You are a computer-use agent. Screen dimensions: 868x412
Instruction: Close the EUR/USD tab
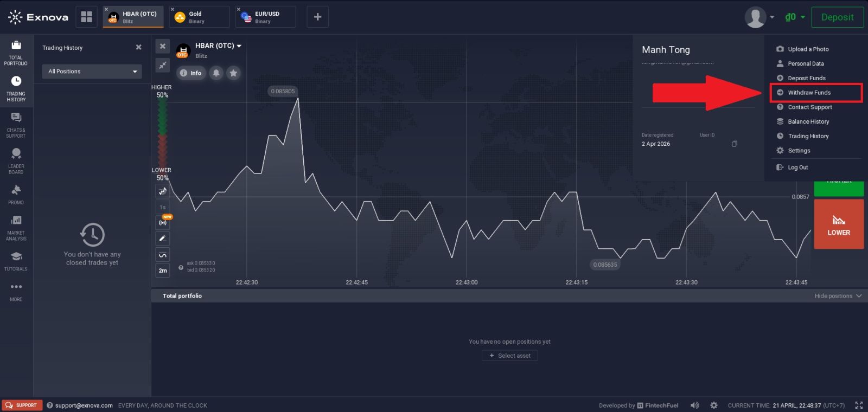coord(239,9)
